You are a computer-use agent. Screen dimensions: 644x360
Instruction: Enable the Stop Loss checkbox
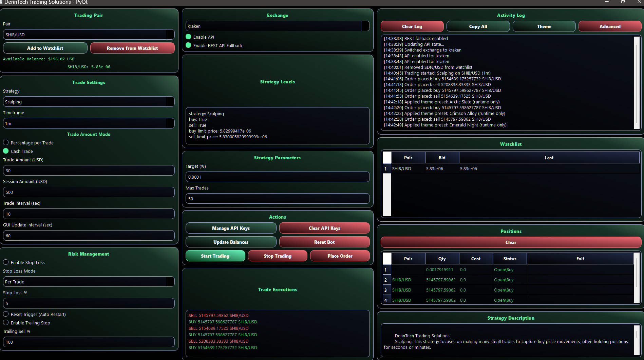(5, 262)
